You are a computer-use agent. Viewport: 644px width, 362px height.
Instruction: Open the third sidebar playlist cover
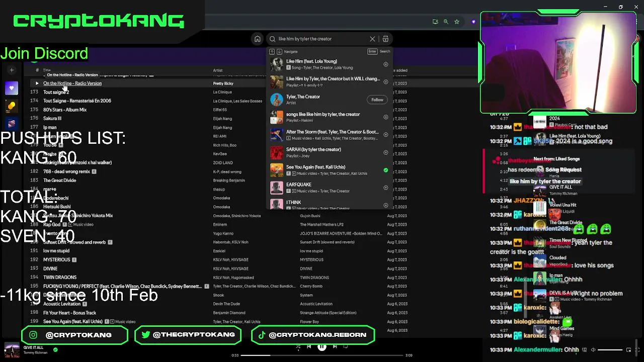coord(12,123)
